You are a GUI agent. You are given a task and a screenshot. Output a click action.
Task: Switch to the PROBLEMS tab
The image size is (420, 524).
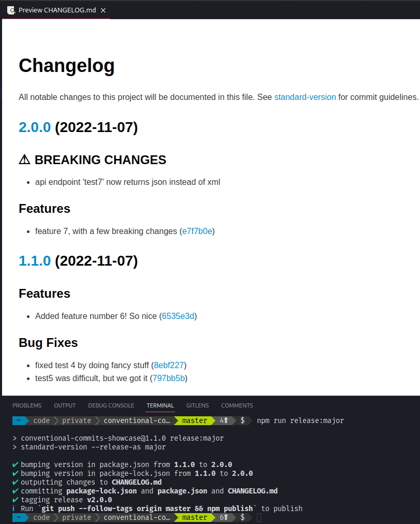tap(27, 405)
